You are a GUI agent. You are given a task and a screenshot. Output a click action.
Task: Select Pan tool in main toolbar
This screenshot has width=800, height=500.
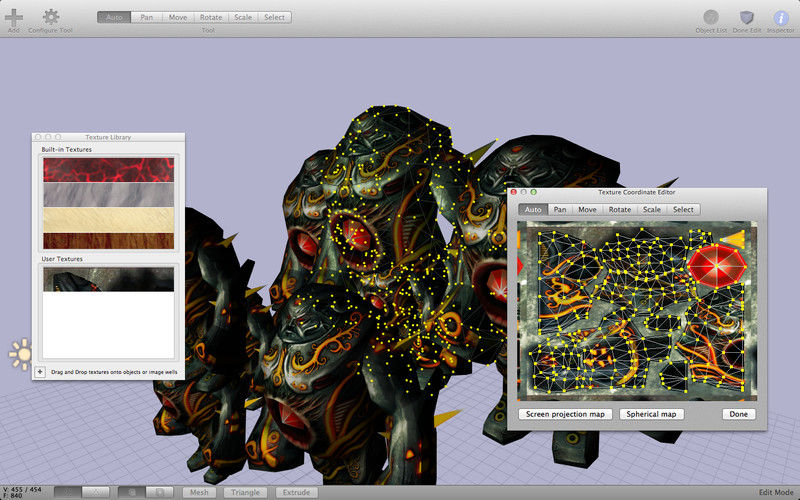click(146, 17)
